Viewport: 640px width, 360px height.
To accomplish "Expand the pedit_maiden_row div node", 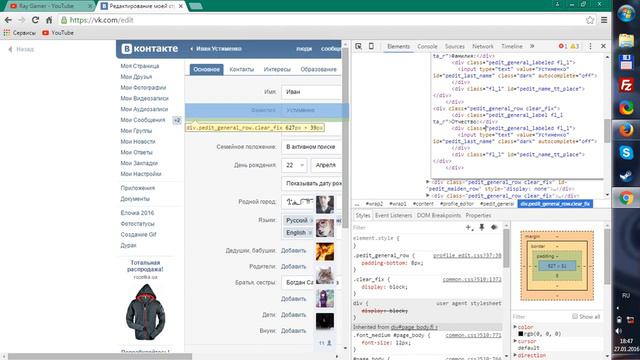I will pos(428,182).
